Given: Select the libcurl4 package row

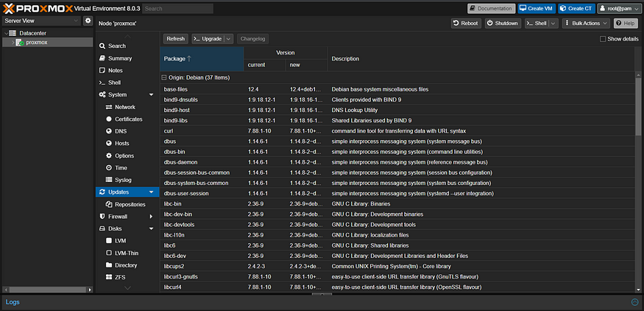Looking at the screenshot, I should 397,287.
